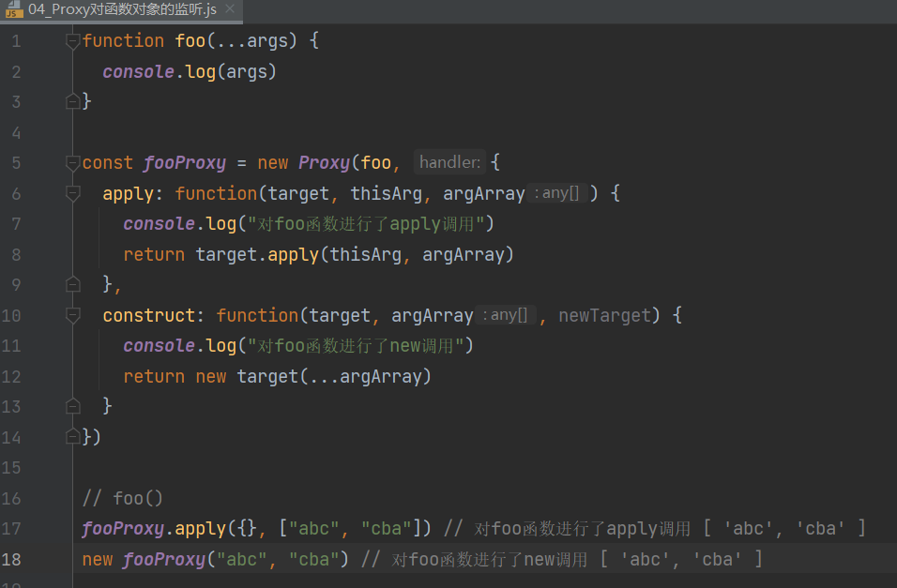Click the 'construct' property key on line 10
Screen dimensions: 897x588
tap(149, 315)
